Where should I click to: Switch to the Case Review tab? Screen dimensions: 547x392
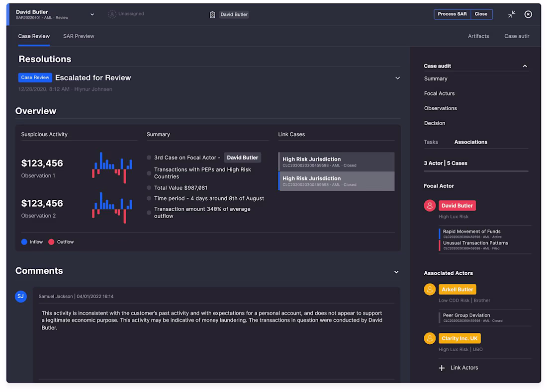pyautogui.click(x=34, y=36)
